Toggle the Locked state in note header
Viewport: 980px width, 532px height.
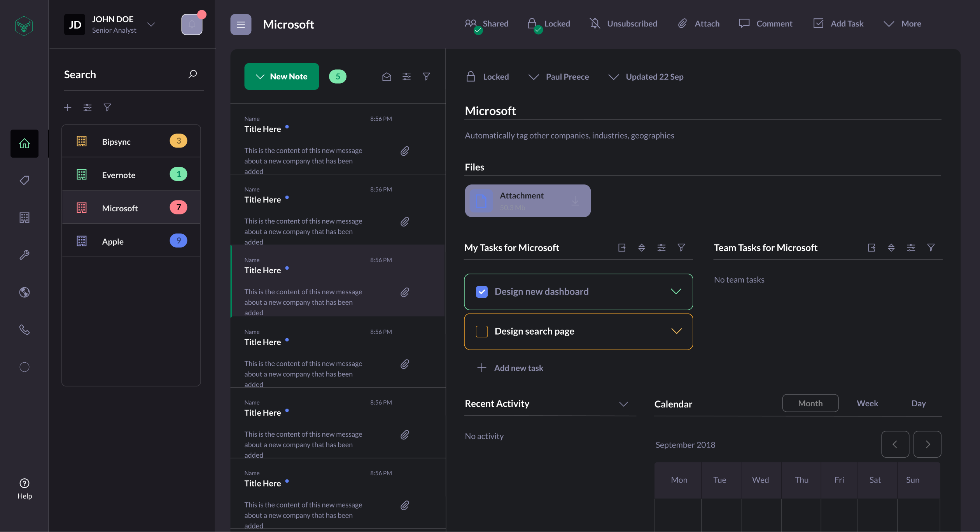coord(488,77)
